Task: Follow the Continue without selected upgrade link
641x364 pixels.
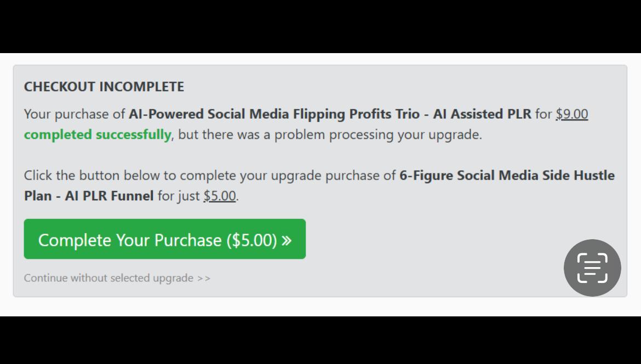Action: [x=117, y=278]
